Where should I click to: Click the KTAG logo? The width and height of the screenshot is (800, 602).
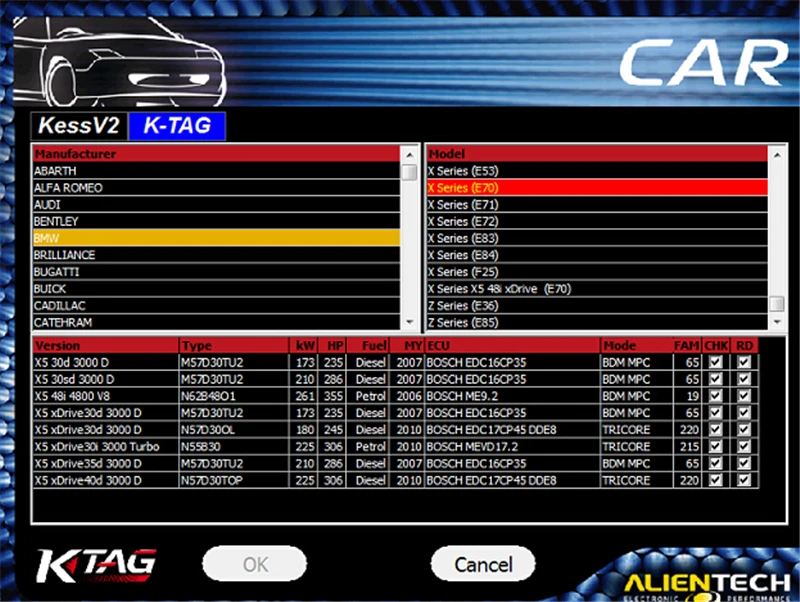(x=96, y=565)
